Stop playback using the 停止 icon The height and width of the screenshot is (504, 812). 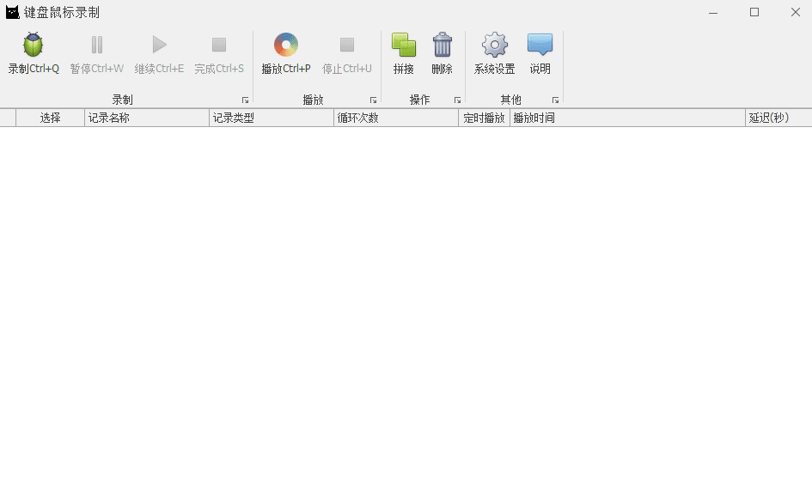[x=347, y=46]
